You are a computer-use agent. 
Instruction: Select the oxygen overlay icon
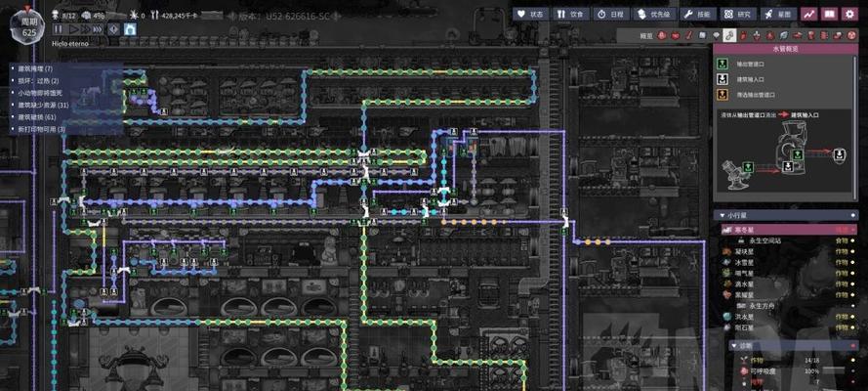click(x=662, y=35)
